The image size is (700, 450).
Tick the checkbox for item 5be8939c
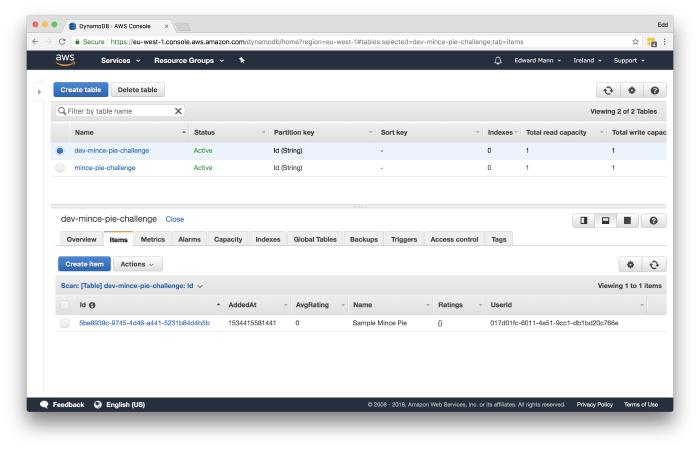pyautogui.click(x=65, y=323)
